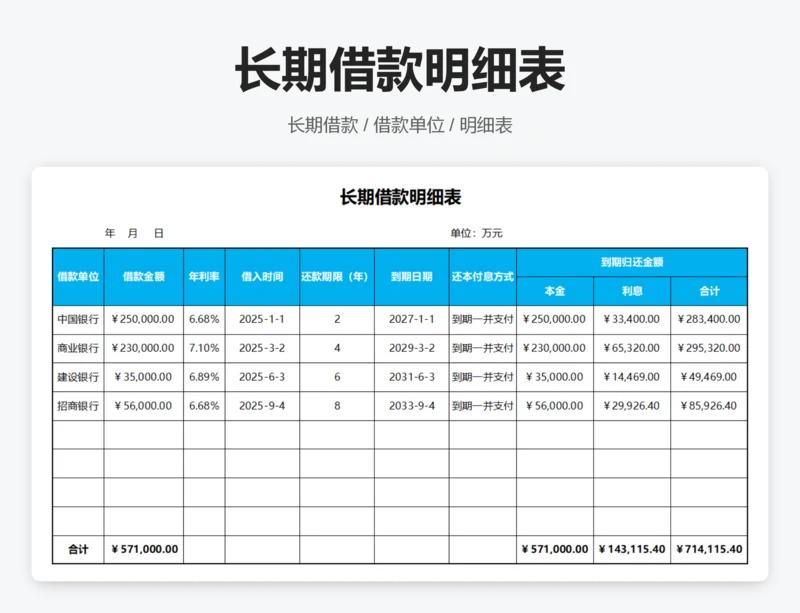Click the table title 长期借款明细表 above the grid
This screenshot has width=800, height=613.
(x=401, y=197)
